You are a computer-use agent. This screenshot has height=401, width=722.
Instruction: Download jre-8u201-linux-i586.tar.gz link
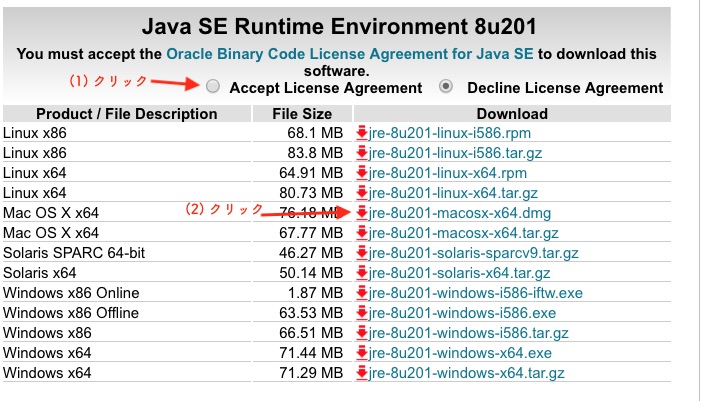point(455,153)
